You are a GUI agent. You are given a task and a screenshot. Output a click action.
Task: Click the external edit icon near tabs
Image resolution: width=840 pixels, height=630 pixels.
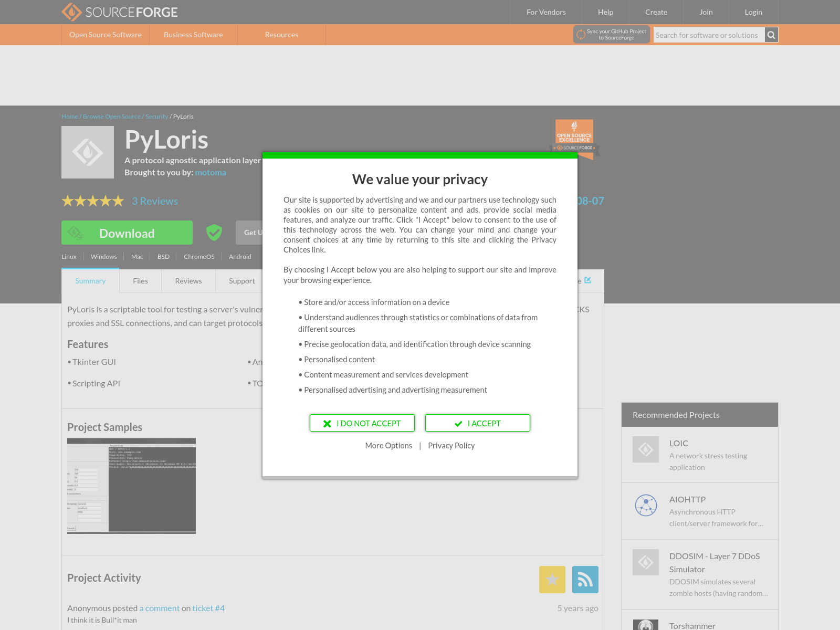coord(588,280)
